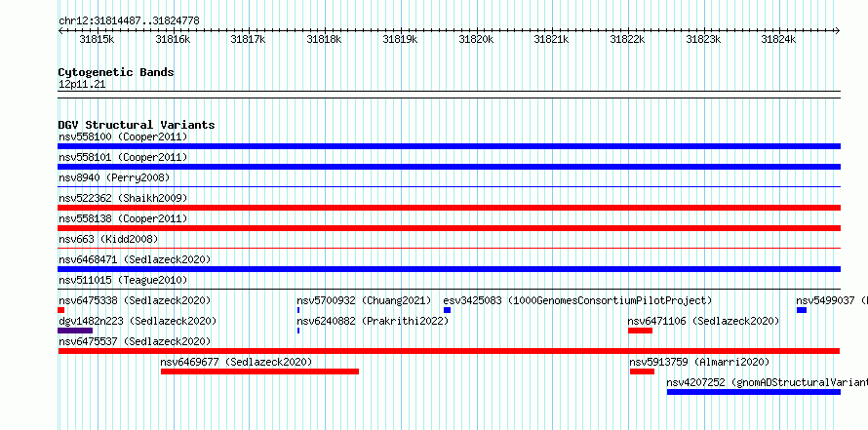
Task: Open the nsv5700932 (Chuang2021) label
Action: (364, 300)
